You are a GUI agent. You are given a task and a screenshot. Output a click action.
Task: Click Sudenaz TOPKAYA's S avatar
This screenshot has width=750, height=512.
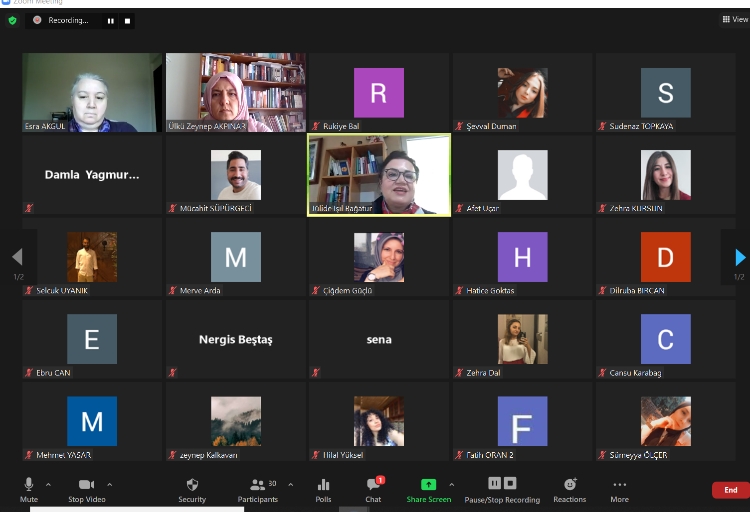coord(666,93)
